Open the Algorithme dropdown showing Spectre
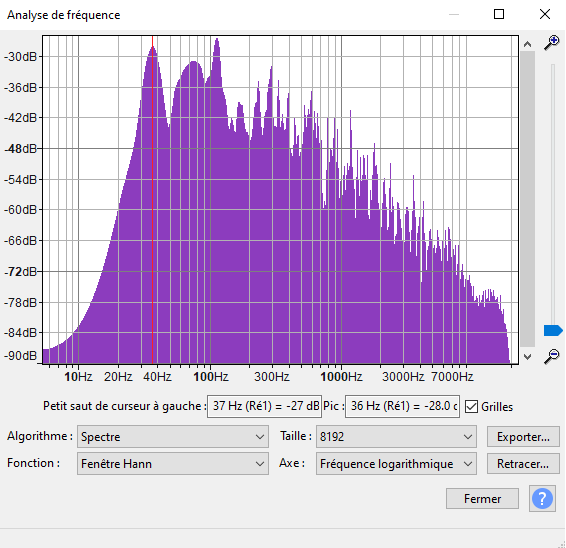Image resolution: width=566 pixels, height=548 pixels. [173, 436]
